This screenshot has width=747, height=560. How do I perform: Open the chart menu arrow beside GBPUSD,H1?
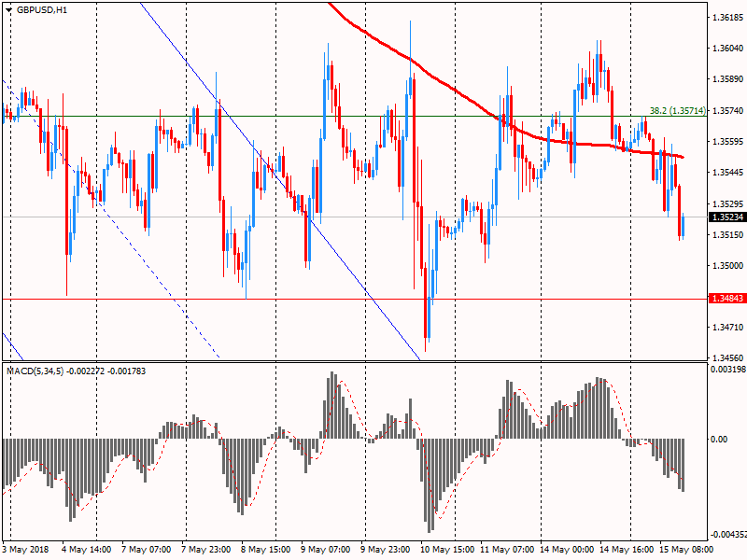pyautogui.click(x=9, y=9)
